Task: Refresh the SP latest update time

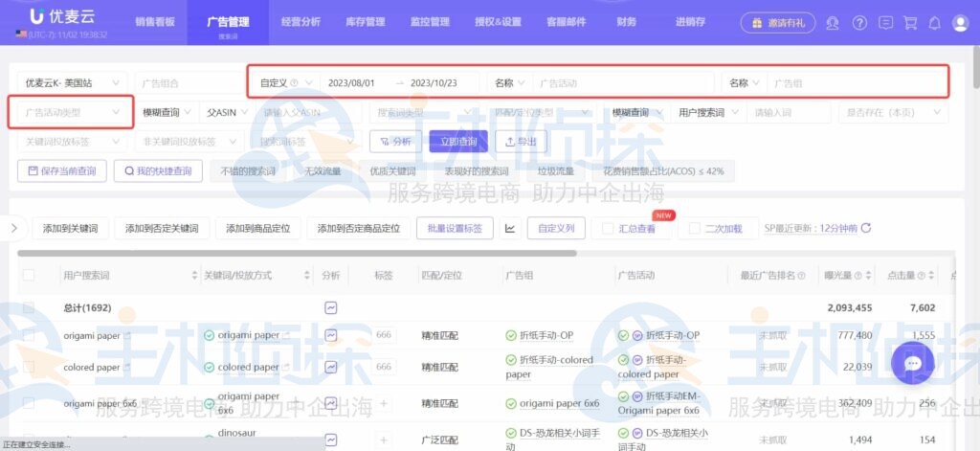Action: click(866, 229)
